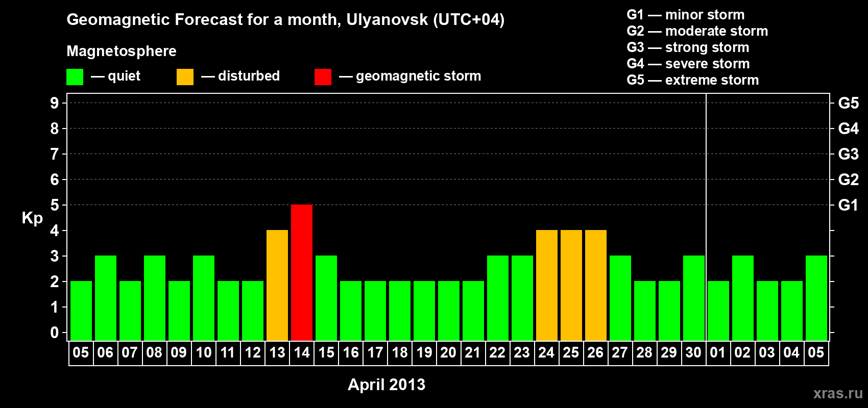868x408 pixels.
Task: Click the green bar for May 02
Action: click(743, 298)
